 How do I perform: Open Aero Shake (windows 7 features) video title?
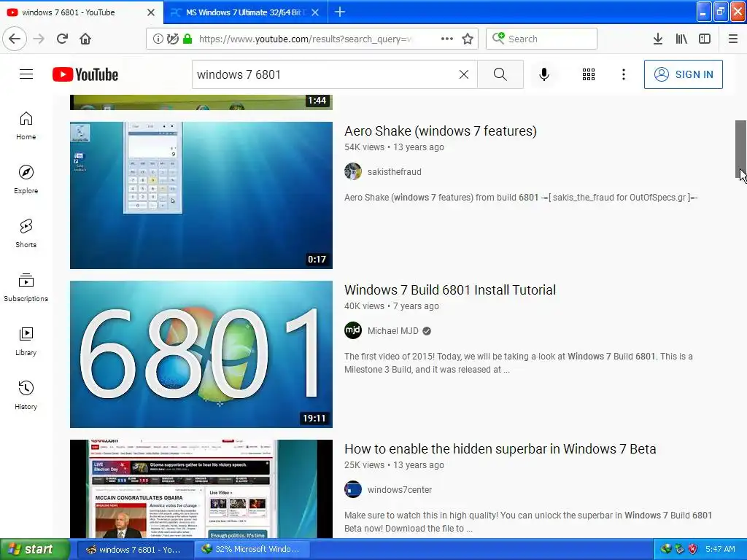441,131
